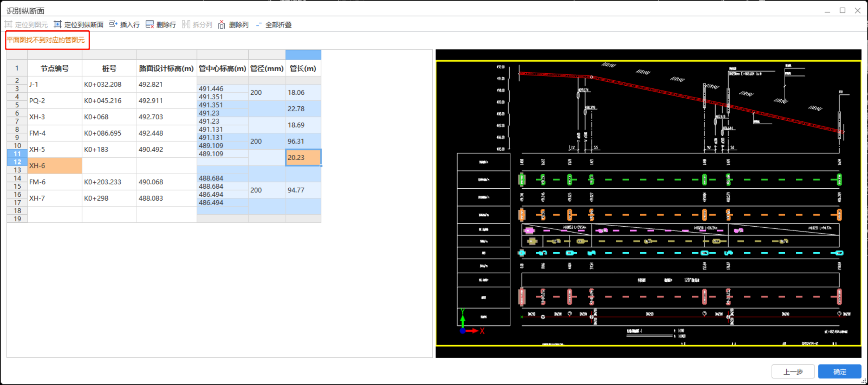Select elevation cell 492.448
Viewport: 868px width, 385px height.
[167, 133]
